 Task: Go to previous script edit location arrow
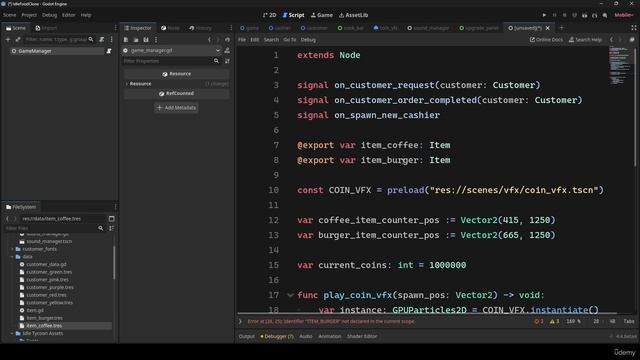[x=611, y=40]
